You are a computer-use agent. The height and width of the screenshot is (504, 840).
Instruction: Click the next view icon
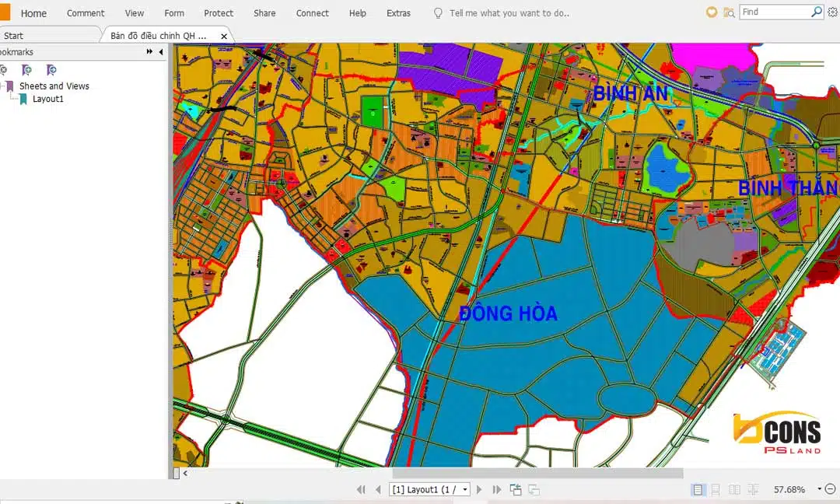534,489
